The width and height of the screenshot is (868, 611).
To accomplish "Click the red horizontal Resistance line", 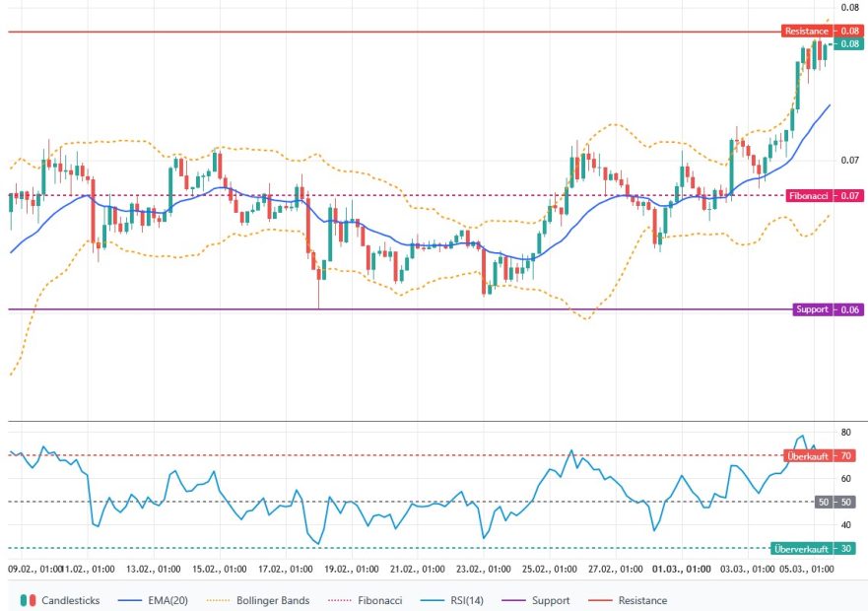I will pos(394,33).
